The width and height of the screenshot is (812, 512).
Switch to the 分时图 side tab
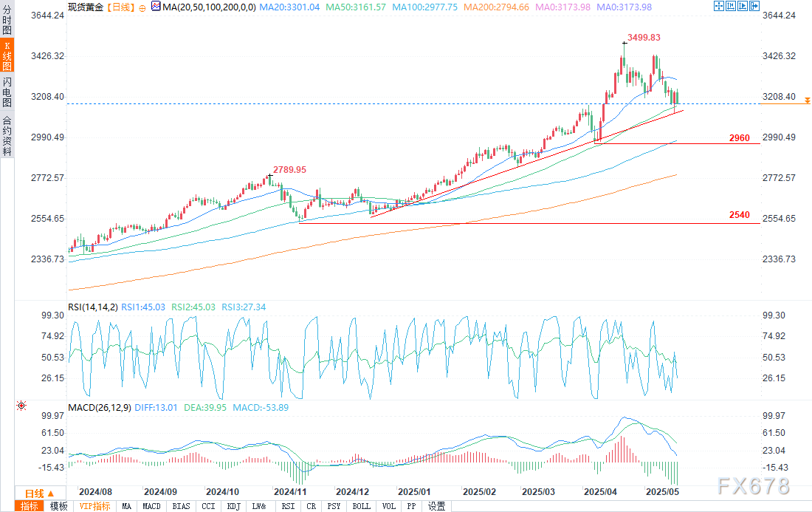pos(7,18)
